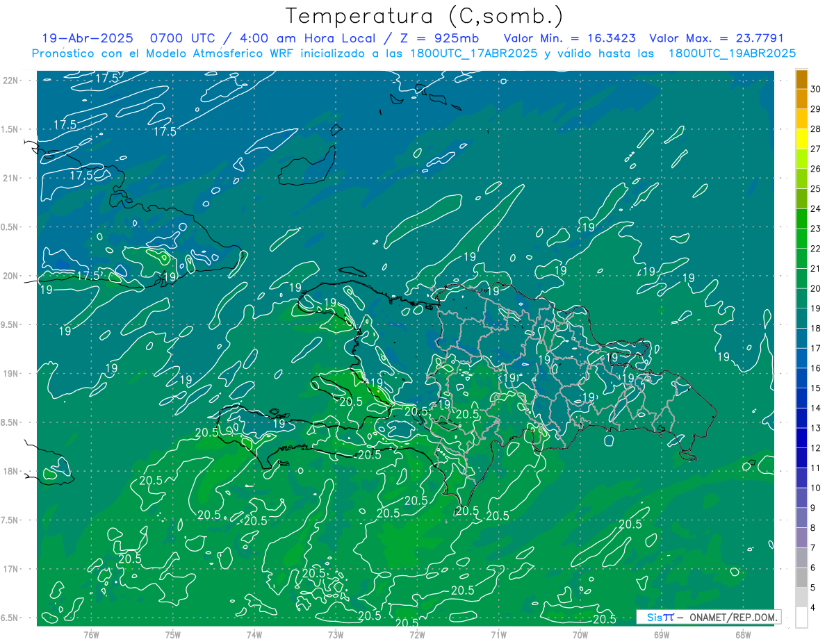Screen dimensions: 834x644
Task: Click the 70W longitude label
Action: (x=580, y=634)
